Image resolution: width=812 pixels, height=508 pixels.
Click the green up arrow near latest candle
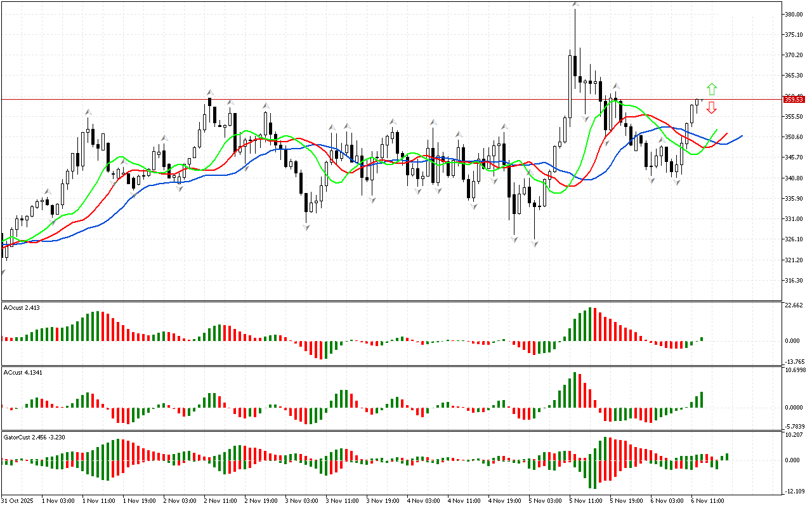tap(712, 89)
